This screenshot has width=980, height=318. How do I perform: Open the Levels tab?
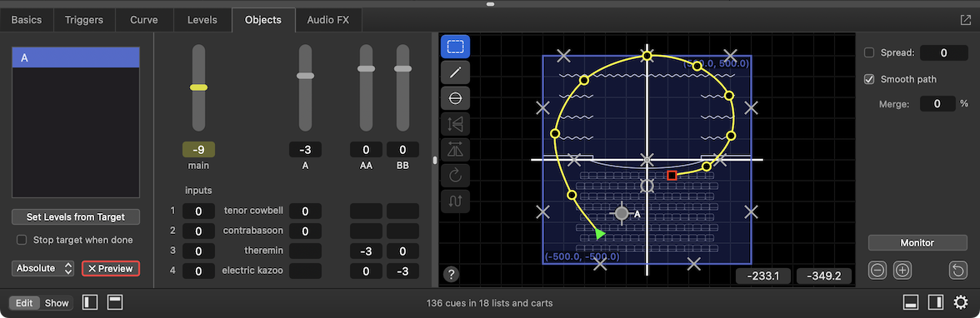click(x=202, y=20)
